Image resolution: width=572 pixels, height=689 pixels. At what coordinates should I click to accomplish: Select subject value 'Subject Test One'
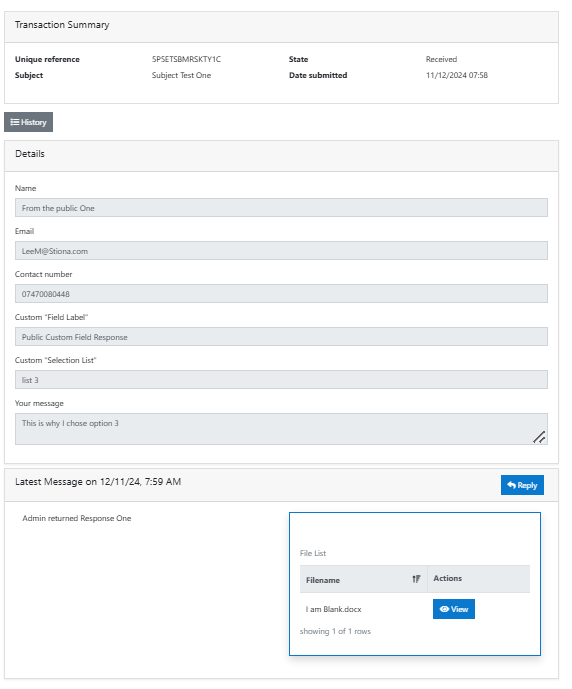(x=181, y=76)
